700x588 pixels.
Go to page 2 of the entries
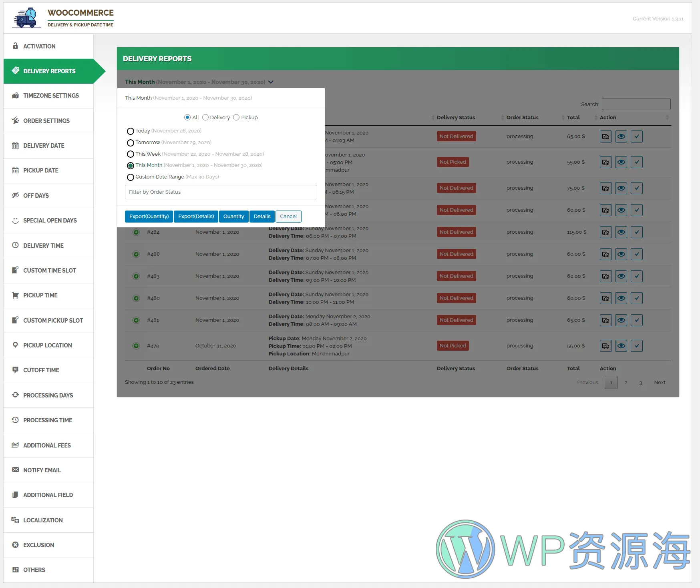click(x=626, y=383)
